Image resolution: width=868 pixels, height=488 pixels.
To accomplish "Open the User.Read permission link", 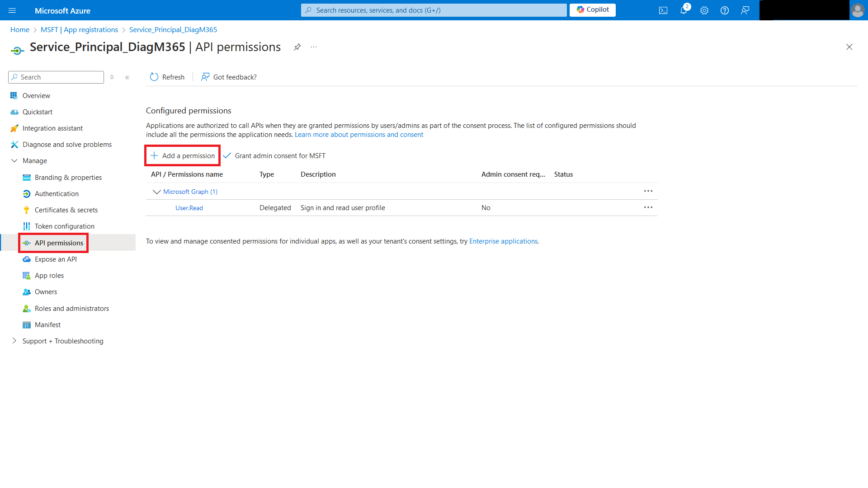I will coord(189,208).
